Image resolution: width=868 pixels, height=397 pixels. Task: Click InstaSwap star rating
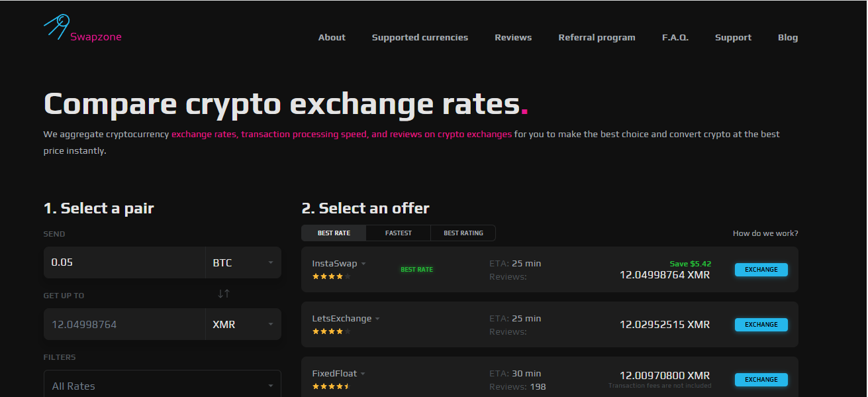331,276
